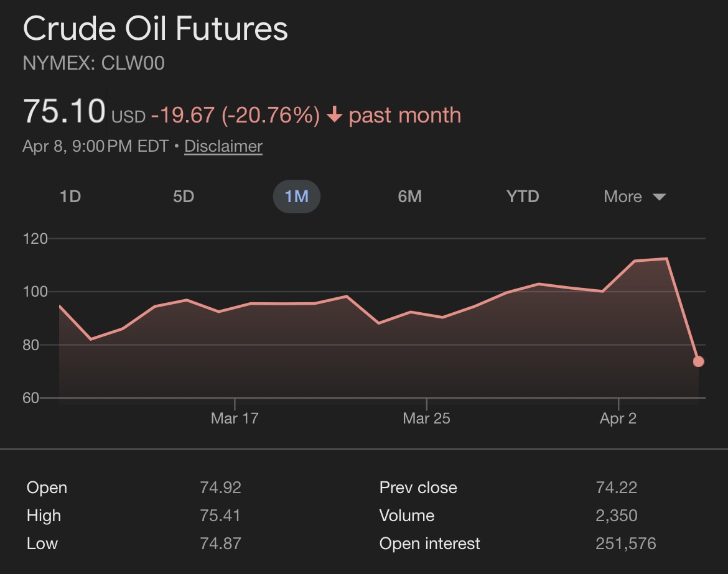This screenshot has height=574, width=728.
Task: Click the latest price dot on chart
Action: coord(698,361)
